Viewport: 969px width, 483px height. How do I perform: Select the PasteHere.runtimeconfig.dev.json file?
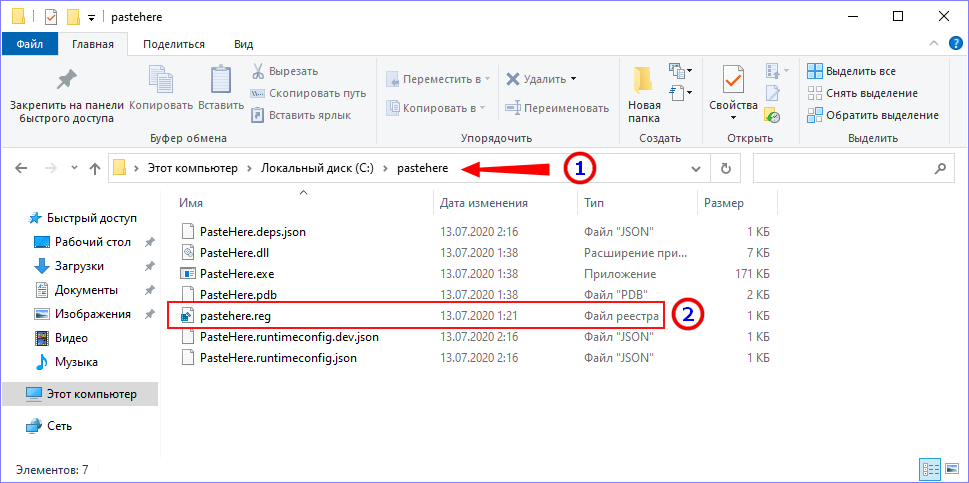pos(289,337)
